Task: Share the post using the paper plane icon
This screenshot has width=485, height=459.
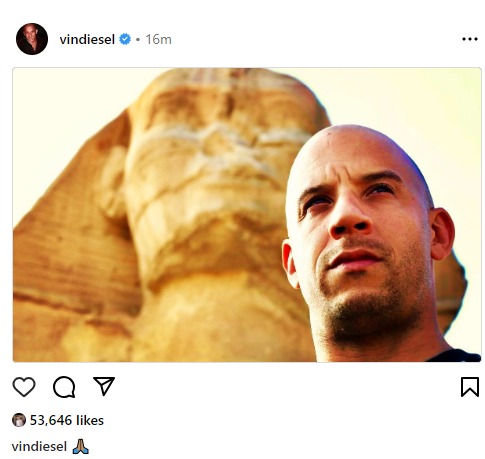Action: pyautogui.click(x=104, y=386)
